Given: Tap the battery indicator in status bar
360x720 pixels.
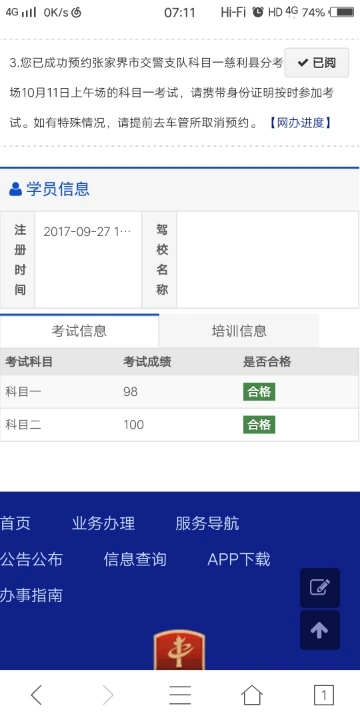Looking at the screenshot, I should [342, 12].
